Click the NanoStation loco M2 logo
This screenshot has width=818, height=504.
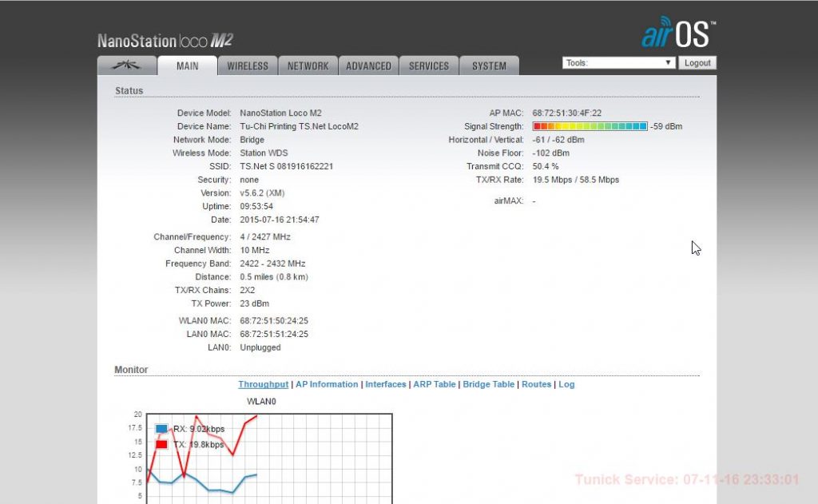pos(165,41)
